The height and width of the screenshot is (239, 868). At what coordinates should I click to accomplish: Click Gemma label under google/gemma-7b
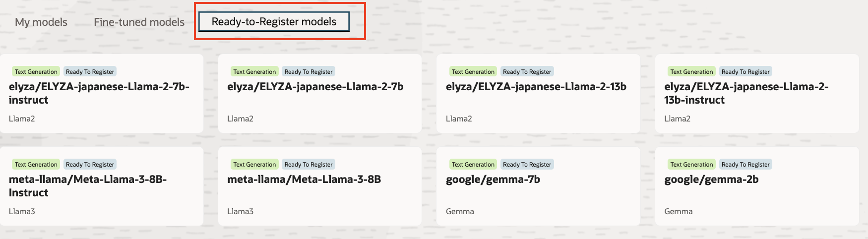[x=460, y=212]
